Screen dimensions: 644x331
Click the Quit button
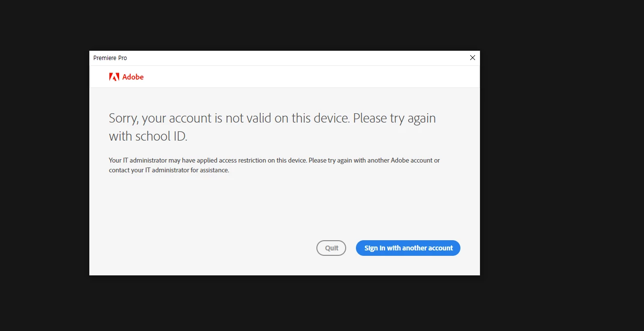[331, 248]
